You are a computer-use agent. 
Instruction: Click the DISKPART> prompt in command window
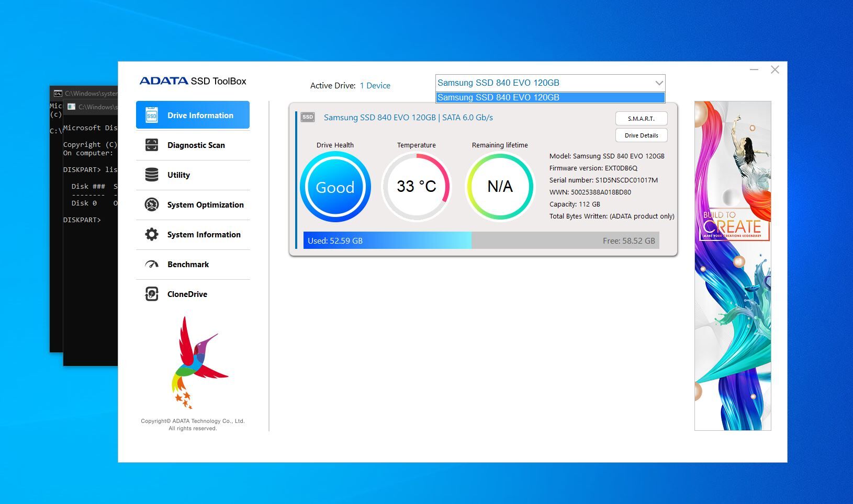tap(82, 220)
